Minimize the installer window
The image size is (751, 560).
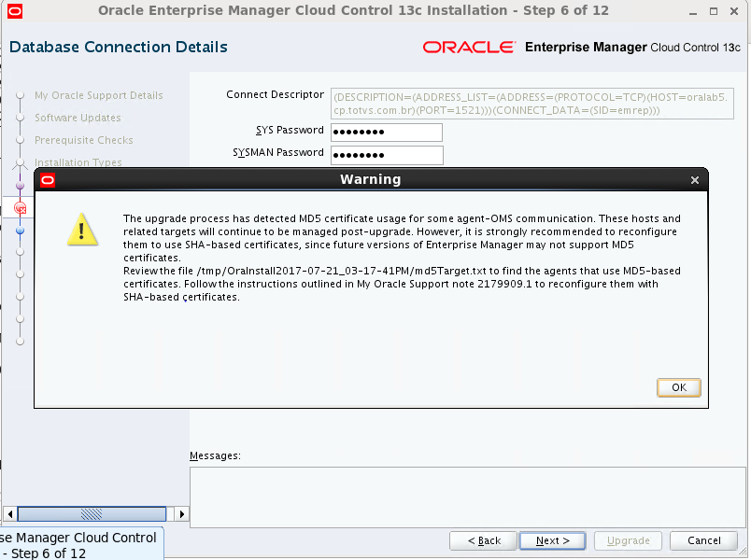692,11
